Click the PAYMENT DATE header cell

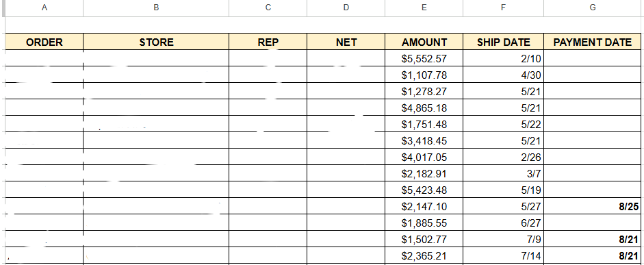coord(592,42)
